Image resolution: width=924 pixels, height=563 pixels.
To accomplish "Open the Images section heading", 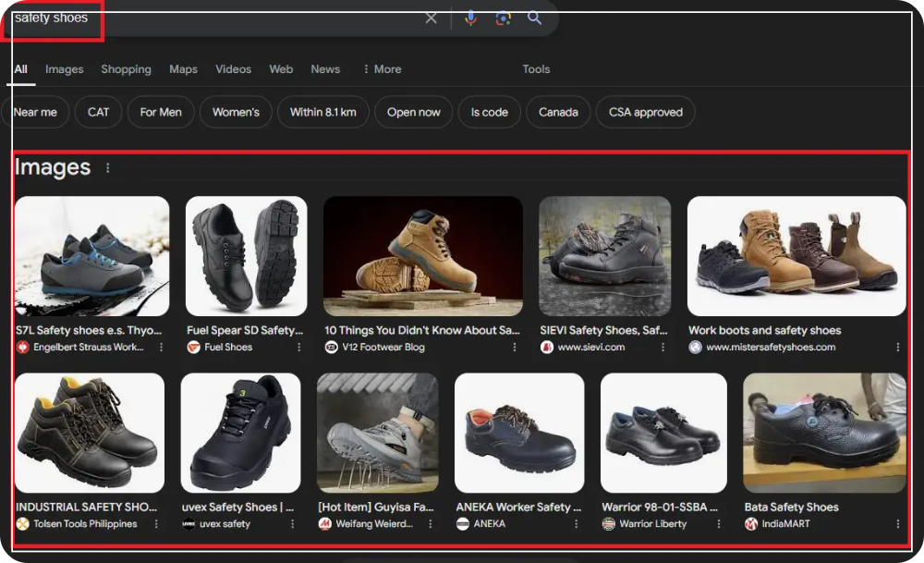I will coord(53,167).
